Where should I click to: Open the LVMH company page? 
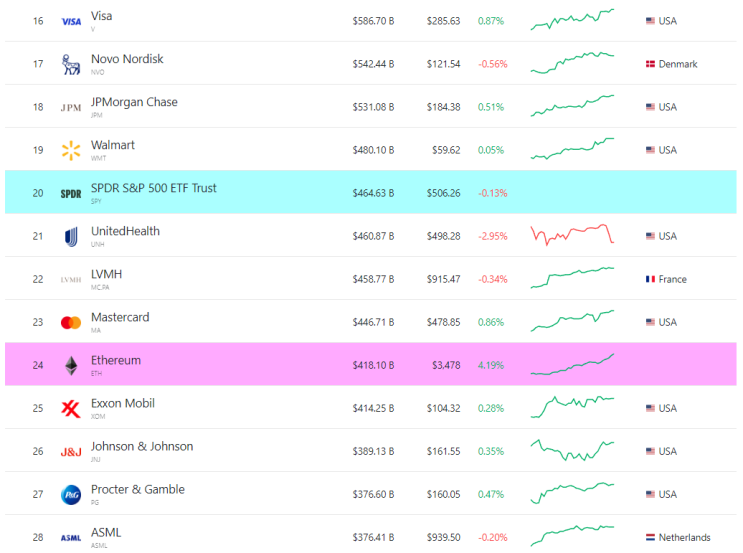point(106,274)
